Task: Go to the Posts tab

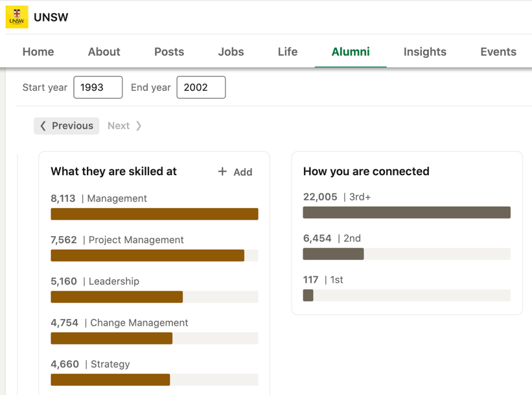Action: [x=169, y=52]
